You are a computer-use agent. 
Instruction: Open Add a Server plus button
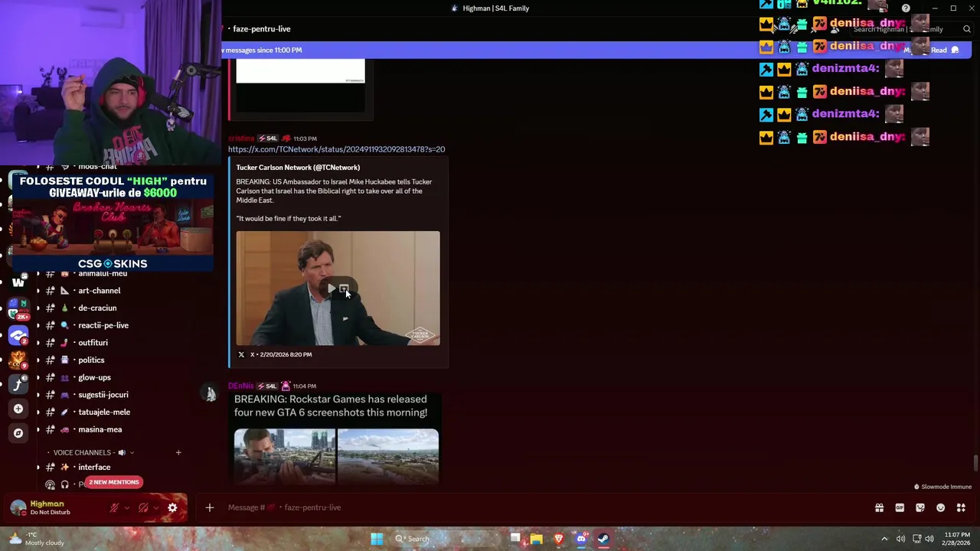[x=18, y=409]
